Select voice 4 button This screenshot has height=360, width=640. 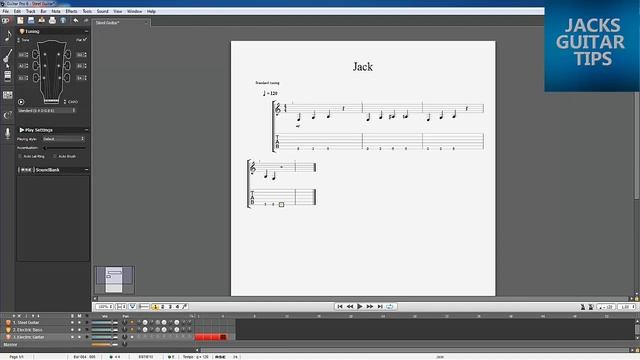click(177, 307)
